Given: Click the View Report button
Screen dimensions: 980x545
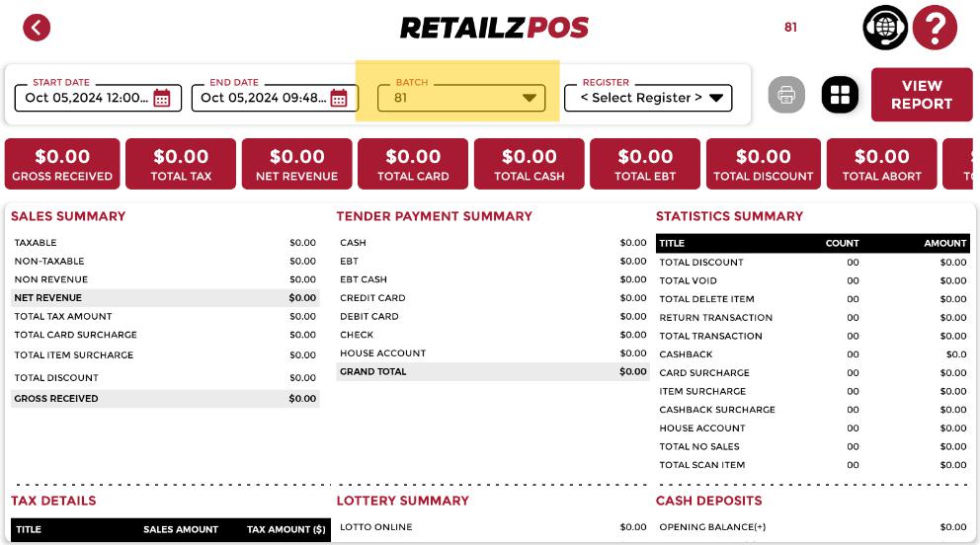Looking at the screenshot, I should coord(922,94).
